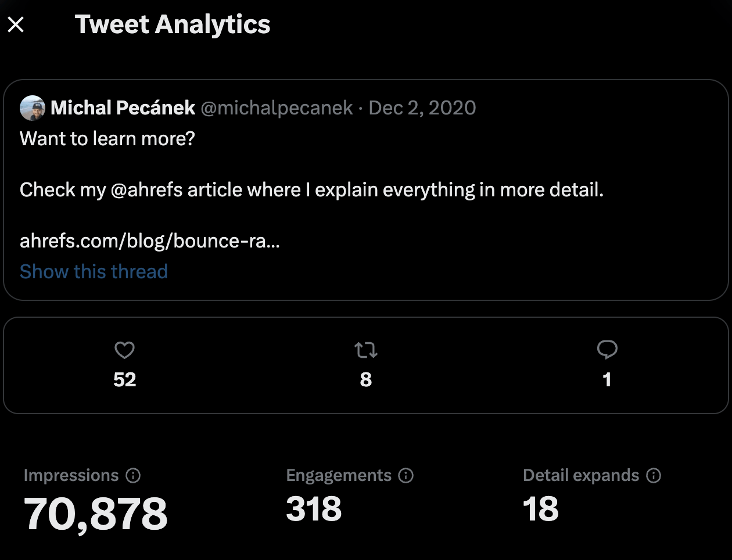Select the retweet icon above the count of 8
732x560 pixels.
pyautogui.click(x=366, y=349)
